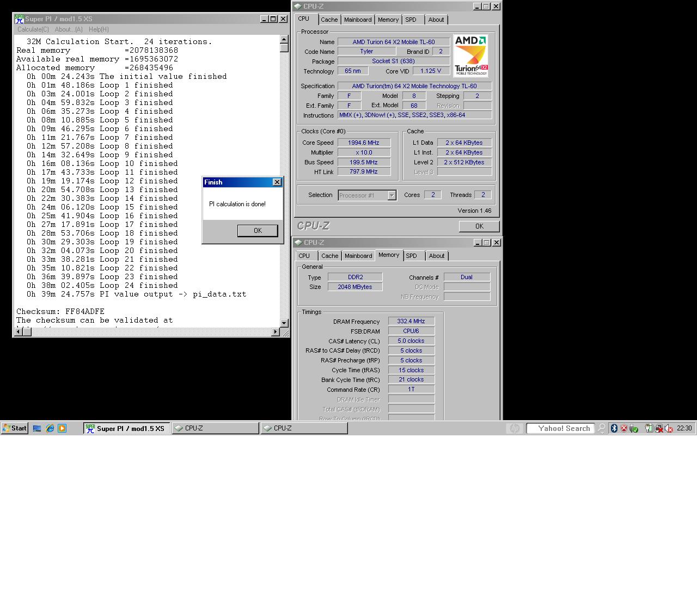Click HP logo on taskbar toolbar
697x616 pixels.
pos(514,428)
